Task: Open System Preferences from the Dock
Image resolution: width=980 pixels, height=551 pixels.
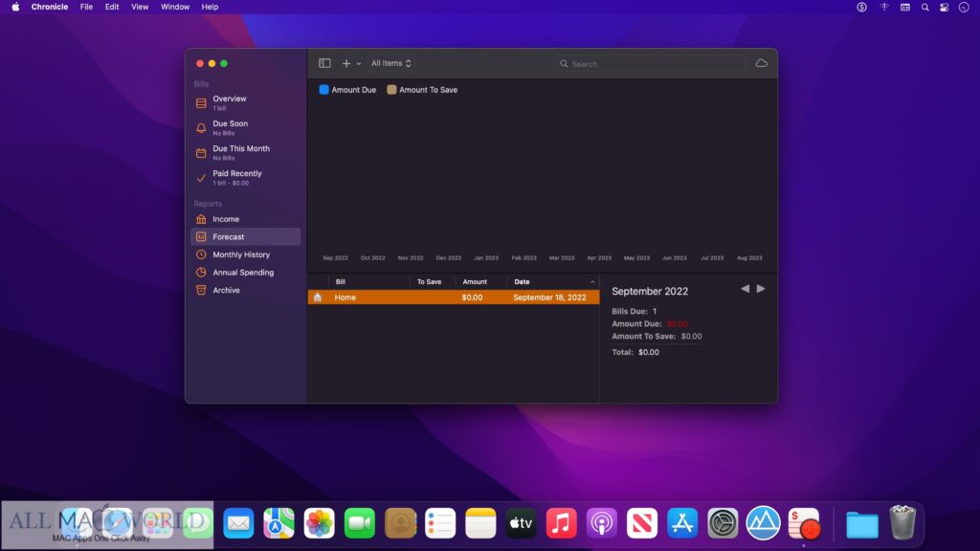Action: pos(724,523)
